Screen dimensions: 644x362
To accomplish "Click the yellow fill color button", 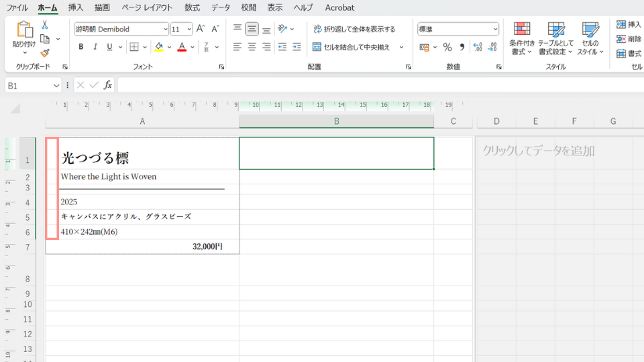I will click(158, 47).
